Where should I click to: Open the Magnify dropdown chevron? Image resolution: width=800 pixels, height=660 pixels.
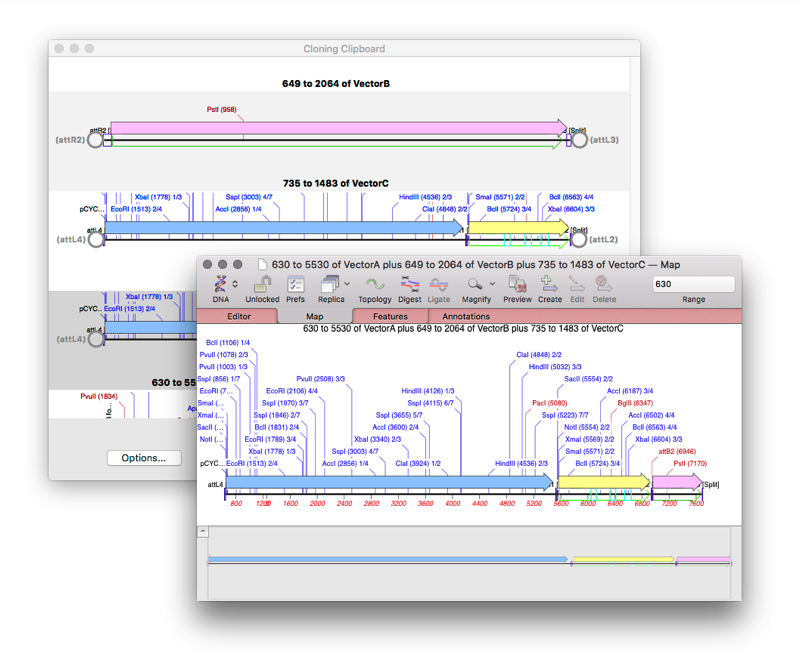(493, 283)
